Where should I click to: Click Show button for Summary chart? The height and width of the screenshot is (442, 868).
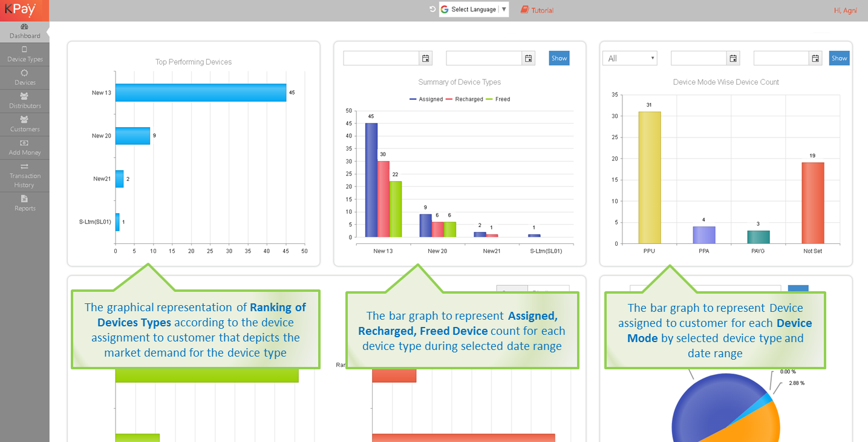pyautogui.click(x=559, y=58)
